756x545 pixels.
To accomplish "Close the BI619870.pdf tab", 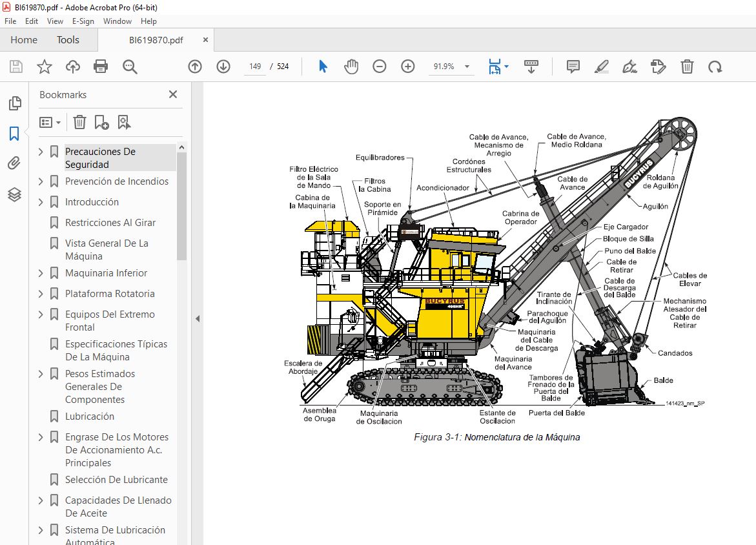I will coord(205,40).
